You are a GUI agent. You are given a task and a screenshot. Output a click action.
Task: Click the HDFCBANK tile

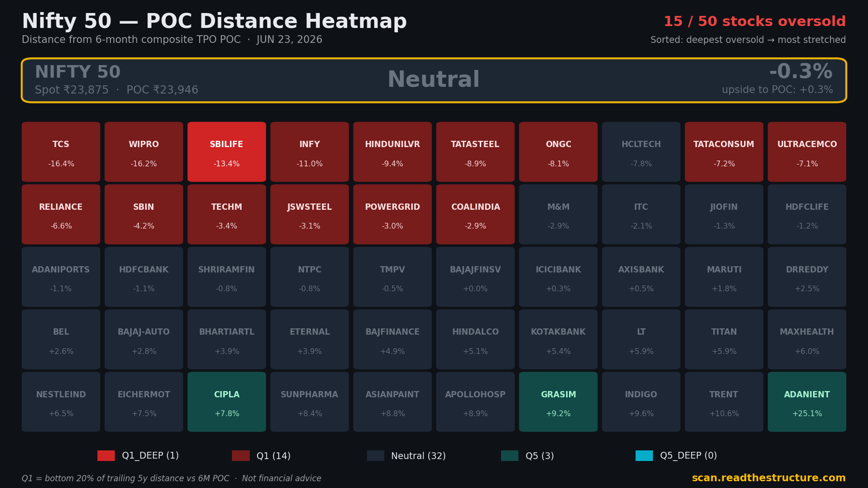point(144,277)
